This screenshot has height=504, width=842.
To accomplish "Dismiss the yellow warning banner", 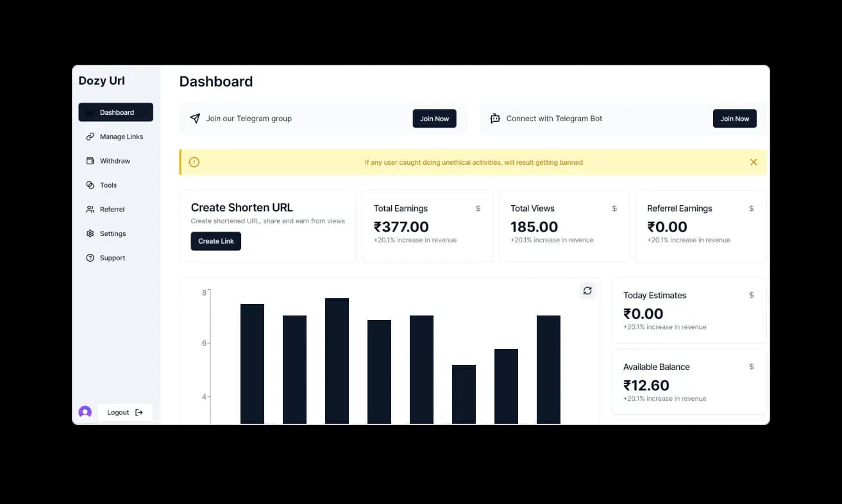I will click(x=754, y=162).
